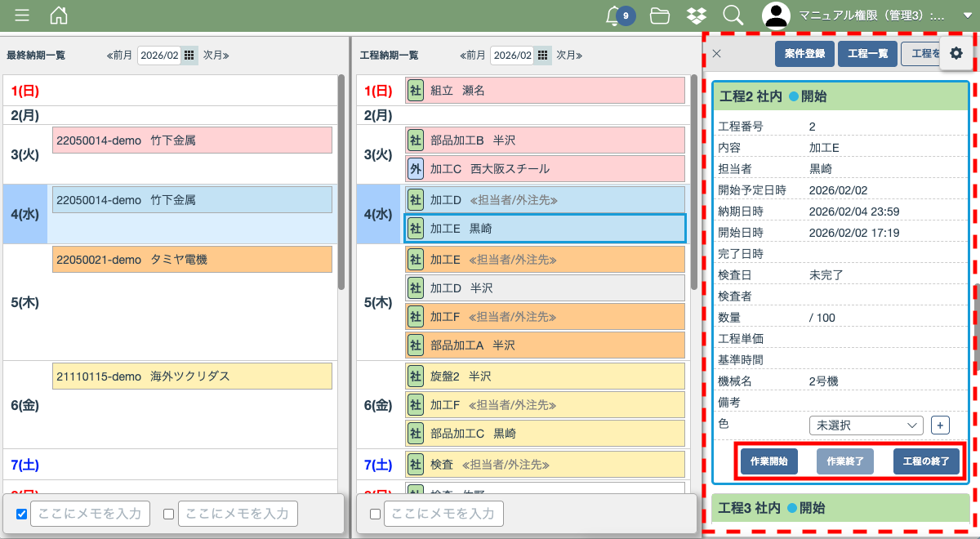Close the detail panel with X
This screenshot has width=980, height=539.
(717, 54)
